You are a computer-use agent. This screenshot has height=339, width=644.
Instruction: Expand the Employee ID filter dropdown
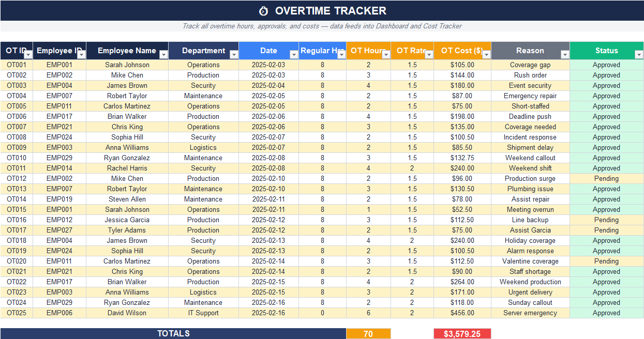81,54
